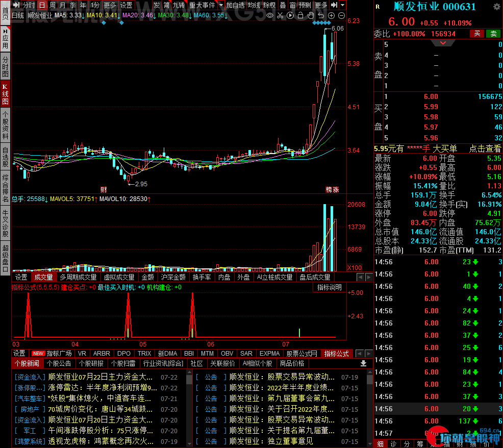
Task: Click the red 买 buy button
Action: [477, 34]
